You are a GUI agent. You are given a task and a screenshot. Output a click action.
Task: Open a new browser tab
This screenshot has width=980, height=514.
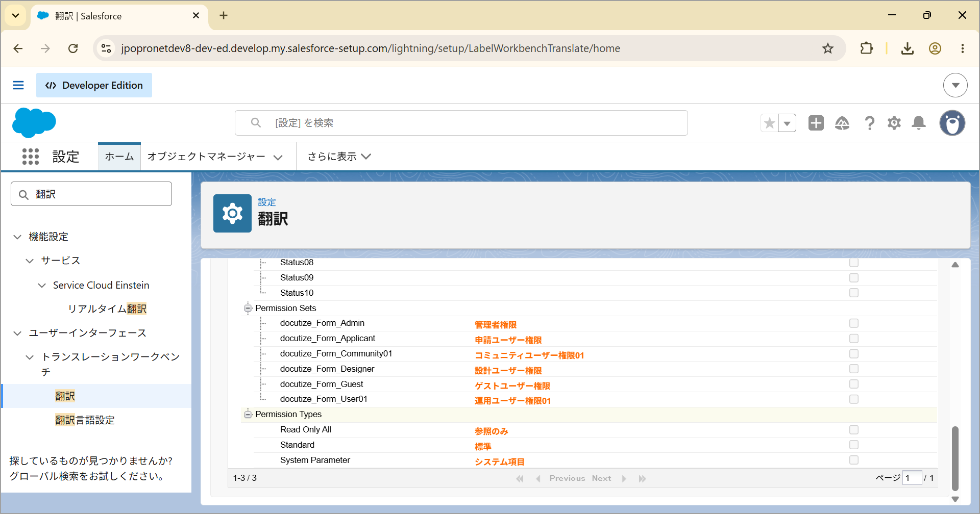point(224,15)
